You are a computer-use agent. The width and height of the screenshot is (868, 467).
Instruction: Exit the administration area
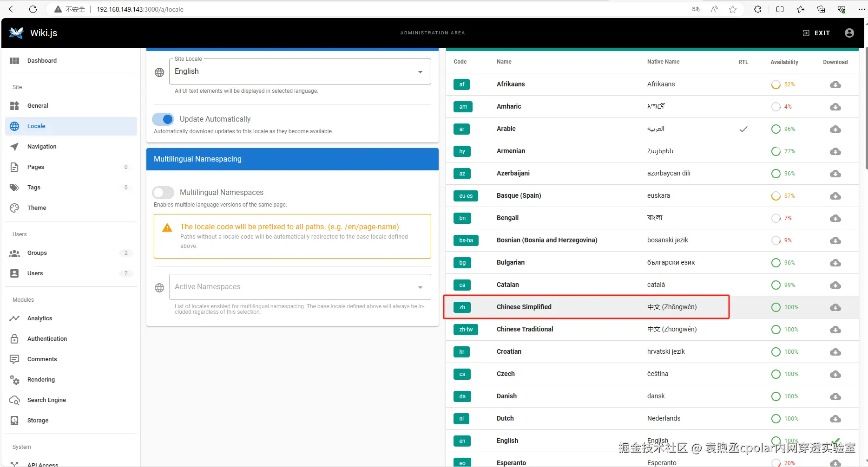(816, 33)
